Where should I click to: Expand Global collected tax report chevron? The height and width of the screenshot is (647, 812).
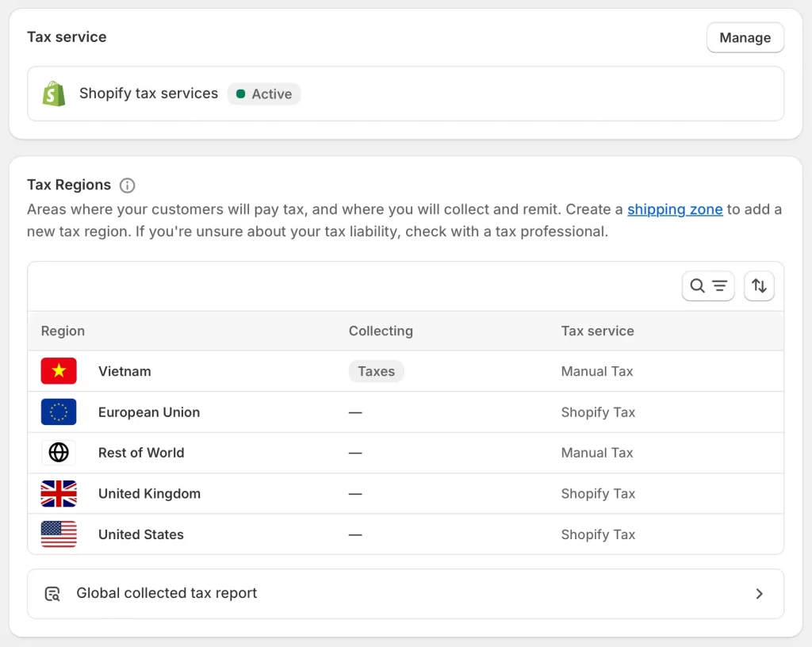[759, 594]
